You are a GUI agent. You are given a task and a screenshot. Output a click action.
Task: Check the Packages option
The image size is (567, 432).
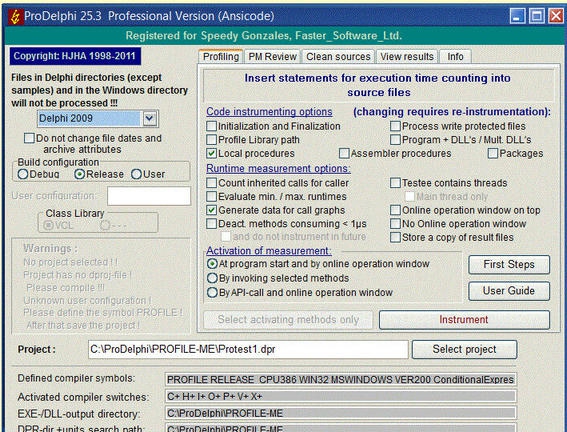[x=493, y=153]
